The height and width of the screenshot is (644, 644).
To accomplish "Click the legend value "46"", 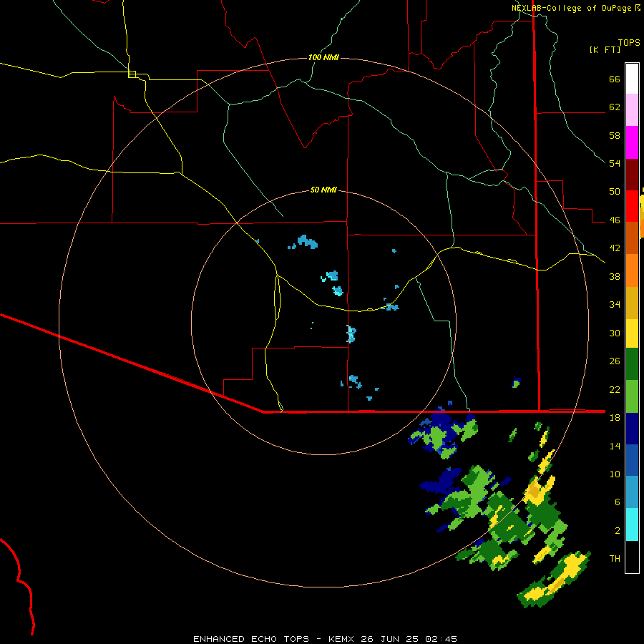I will (615, 220).
